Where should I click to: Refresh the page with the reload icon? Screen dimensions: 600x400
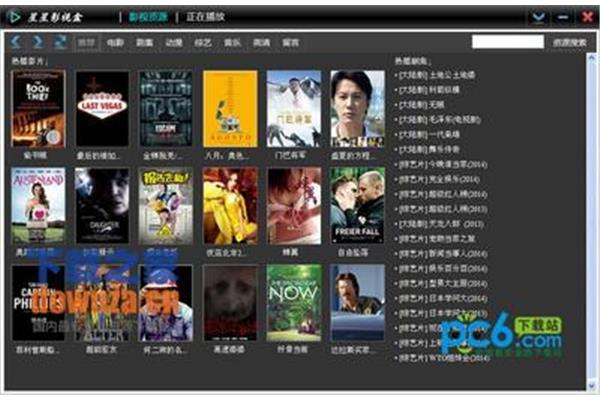coord(60,42)
